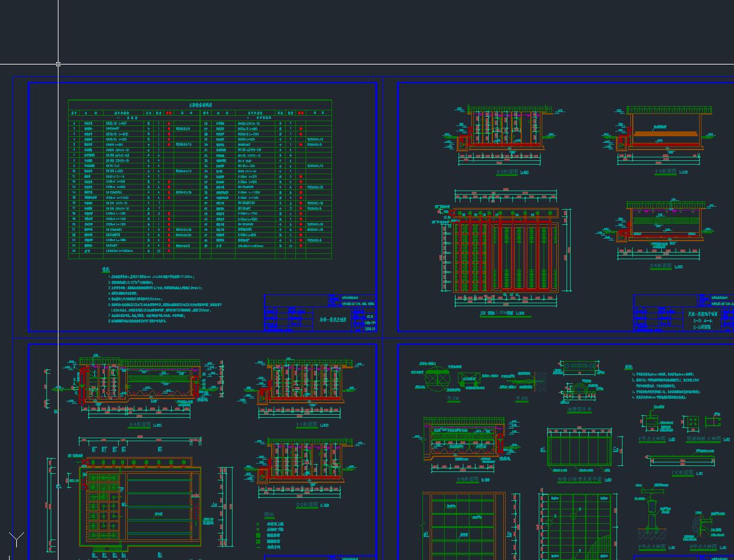Select the E节点大样图 label
The width and height of the screenshot is (734, 560).
[652, 439]
